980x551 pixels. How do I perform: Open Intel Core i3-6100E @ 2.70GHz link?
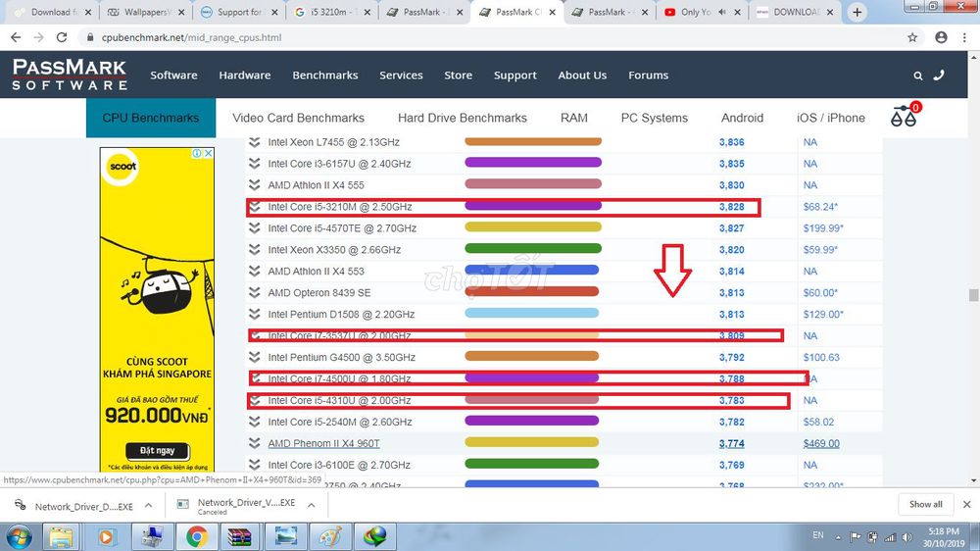[x=339, y=465]
